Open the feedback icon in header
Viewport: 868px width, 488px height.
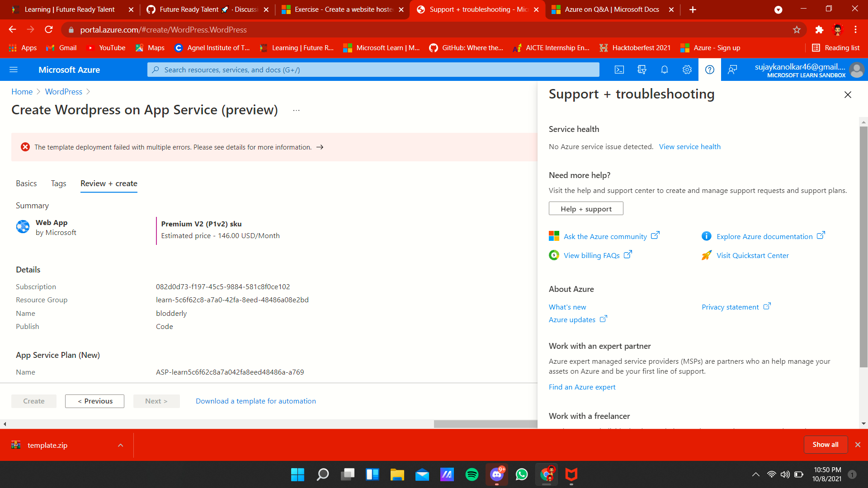pyautogui.click(x=732, y=70)
